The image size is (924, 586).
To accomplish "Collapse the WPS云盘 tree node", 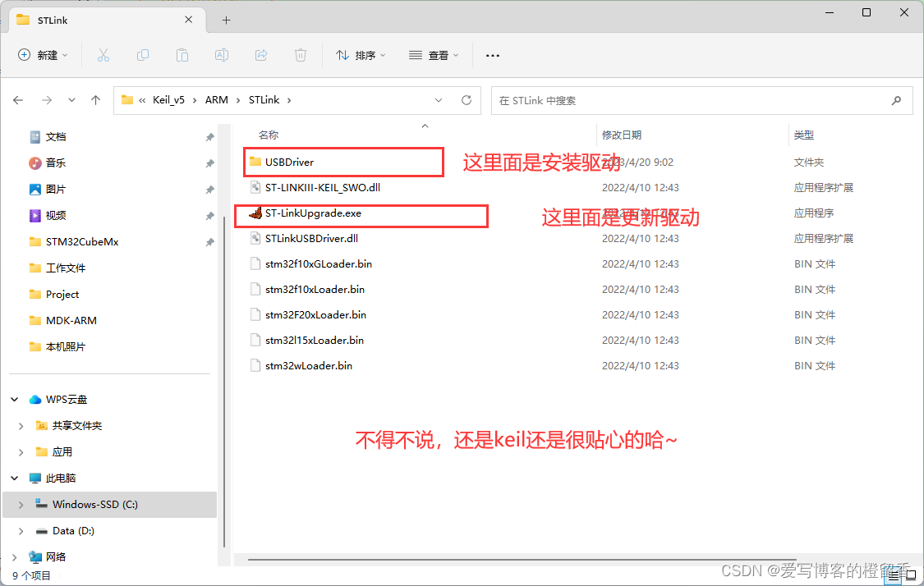I will click(15, 400).
